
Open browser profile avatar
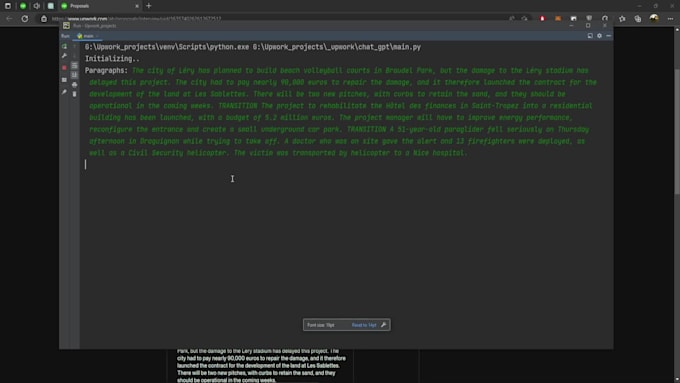pos(654,18)
